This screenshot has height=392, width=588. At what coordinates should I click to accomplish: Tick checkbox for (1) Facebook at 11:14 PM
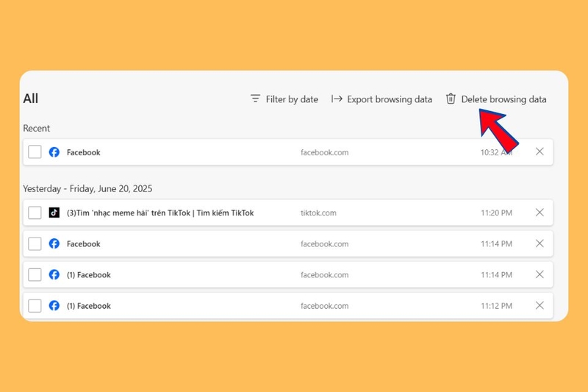(35, 274)
